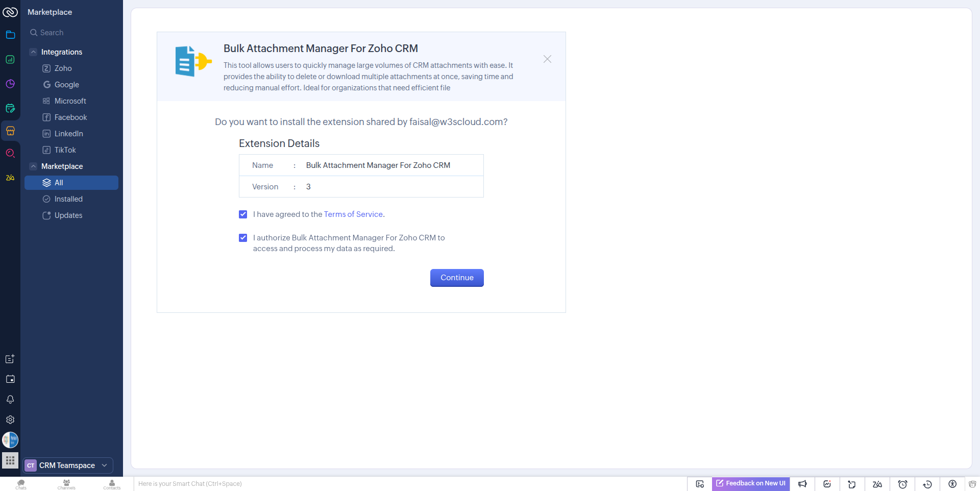Click the Continue button

[457, 278]
